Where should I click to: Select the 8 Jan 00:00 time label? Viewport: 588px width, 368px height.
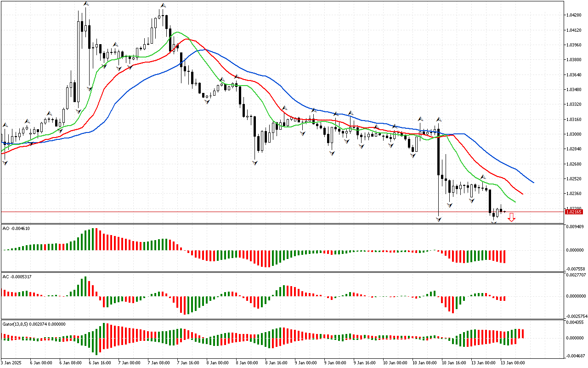click(x=218, y=362)
